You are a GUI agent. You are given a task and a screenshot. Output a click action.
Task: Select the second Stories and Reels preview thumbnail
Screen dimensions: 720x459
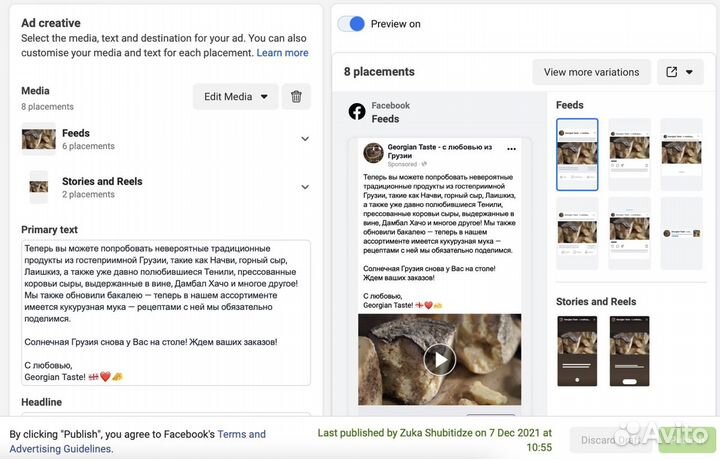point(629,351)
